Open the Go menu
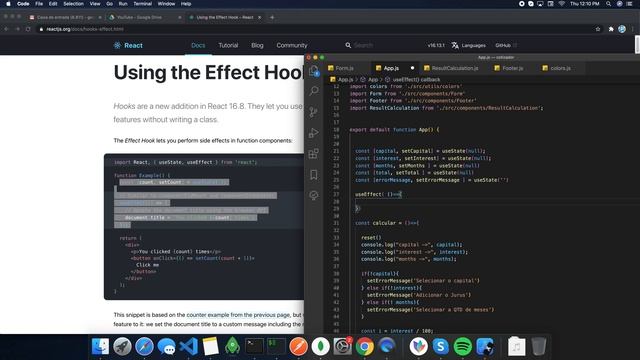640x360 pixels. 109,4
